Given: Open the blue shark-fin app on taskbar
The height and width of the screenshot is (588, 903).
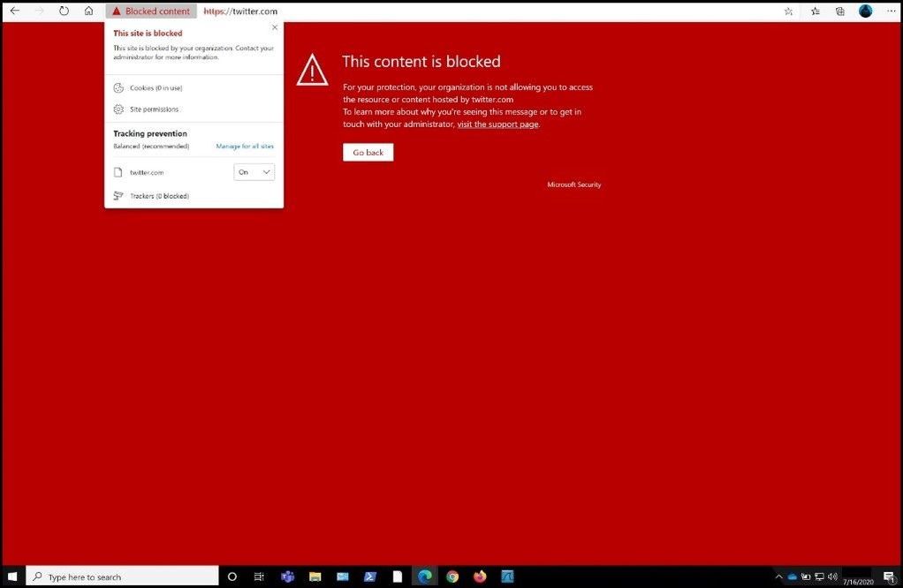Looking at the screenshot, I should click(507, 576).
